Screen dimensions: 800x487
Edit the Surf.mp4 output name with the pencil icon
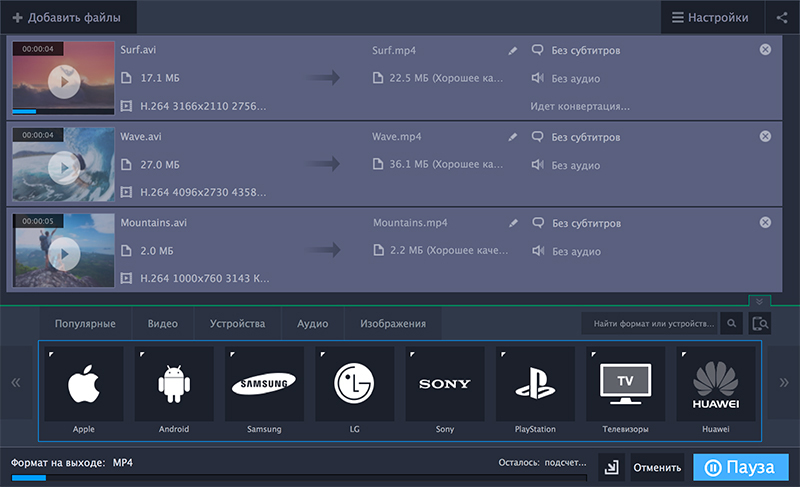pos(512,50)
